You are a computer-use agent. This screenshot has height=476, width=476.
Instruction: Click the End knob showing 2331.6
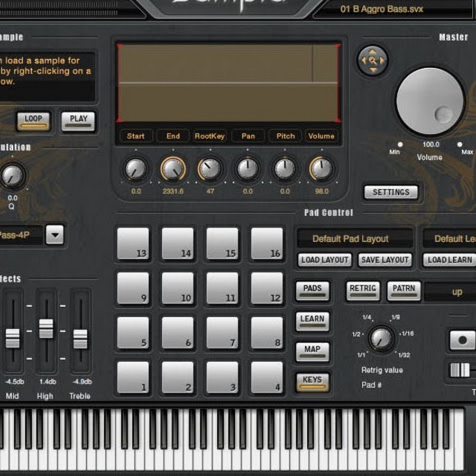tap(173, 169)
